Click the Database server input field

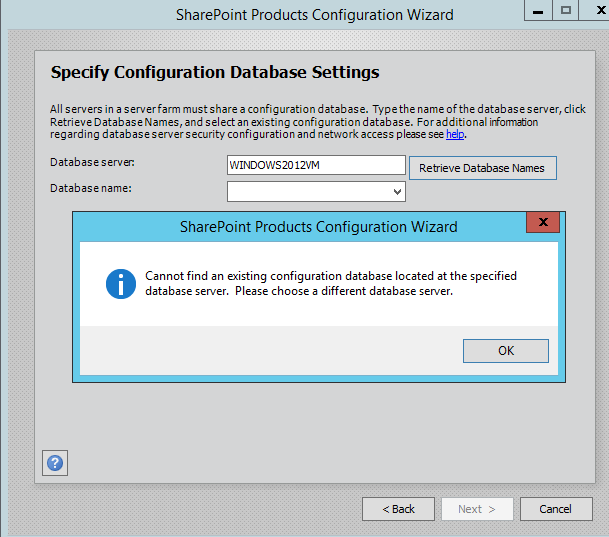point(316,165)
